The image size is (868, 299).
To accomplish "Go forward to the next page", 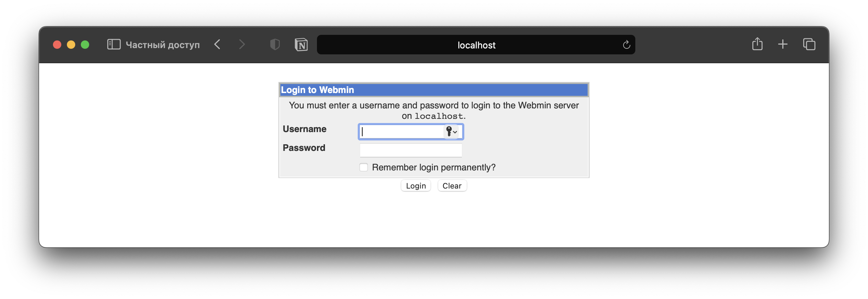I will [242, 45].
